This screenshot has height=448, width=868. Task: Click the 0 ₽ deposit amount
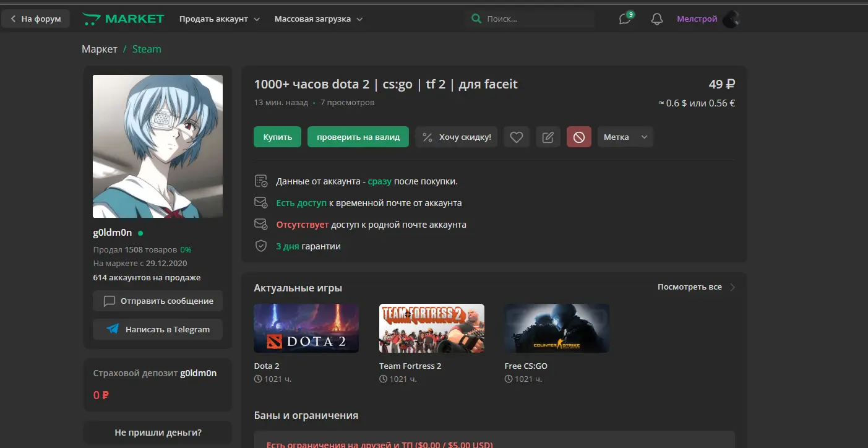coord(101,395)
